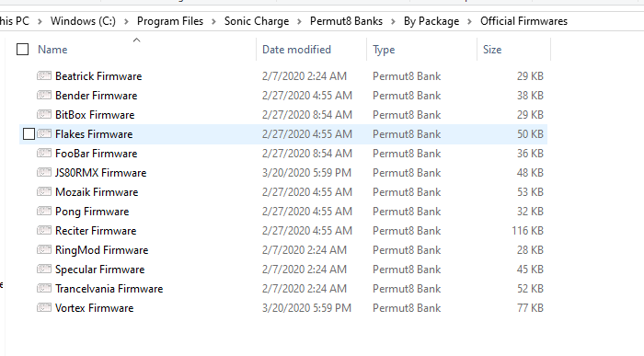Click the Trancelvania Firmware file icon
Image resolution: width=644 pixels, height=356 pixels.
(x=44, y=288)
